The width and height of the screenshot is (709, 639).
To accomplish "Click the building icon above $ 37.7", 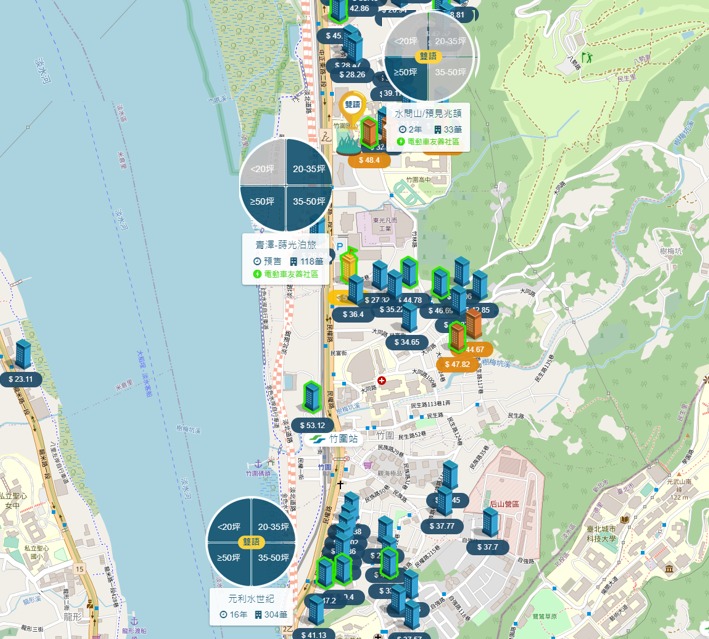I will point(490,522).
